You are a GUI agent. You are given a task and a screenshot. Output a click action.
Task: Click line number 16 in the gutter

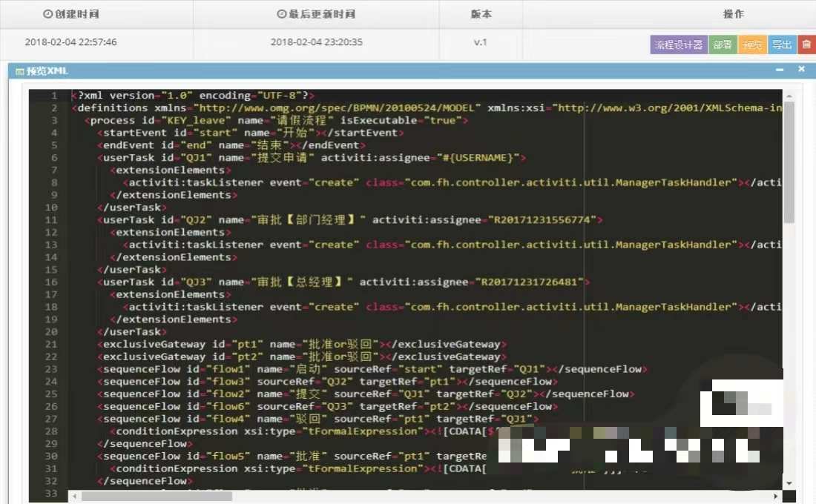51,282
